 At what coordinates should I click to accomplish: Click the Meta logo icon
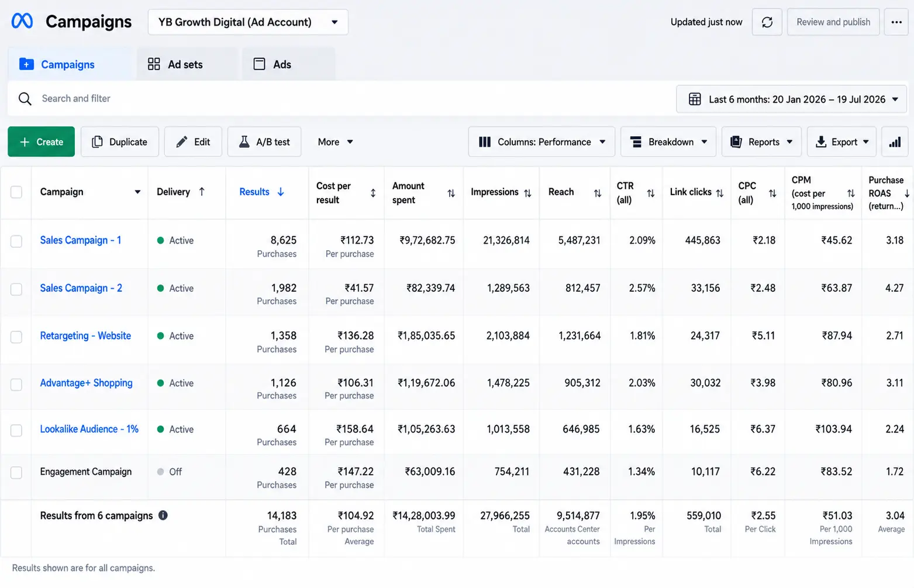pyautogui.click(x=22, y=21)
